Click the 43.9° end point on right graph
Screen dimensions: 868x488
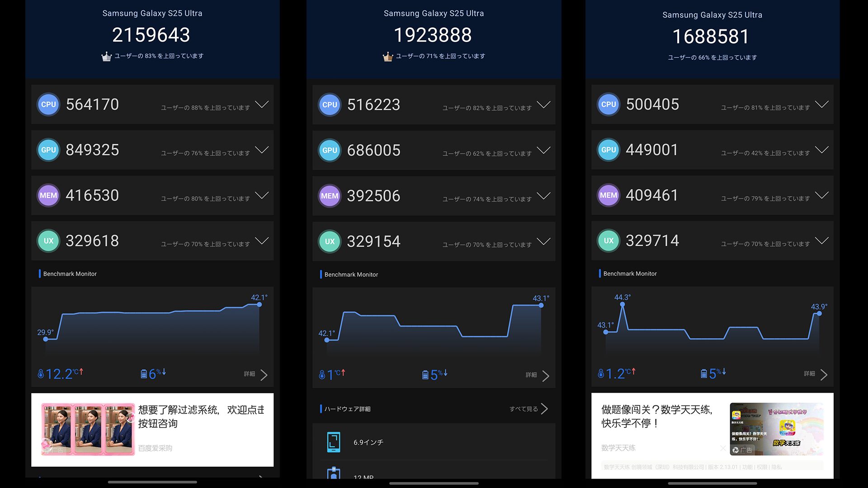click(x=819, y=314)
